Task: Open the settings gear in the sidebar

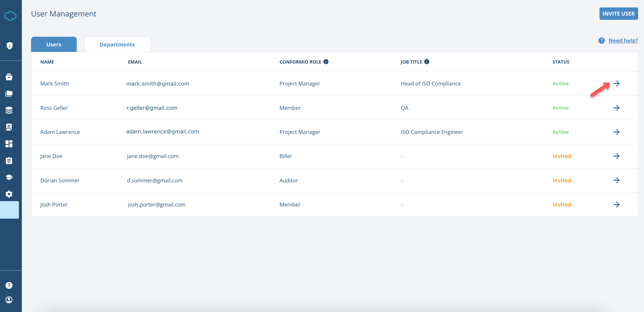Action: coord(9,194)
